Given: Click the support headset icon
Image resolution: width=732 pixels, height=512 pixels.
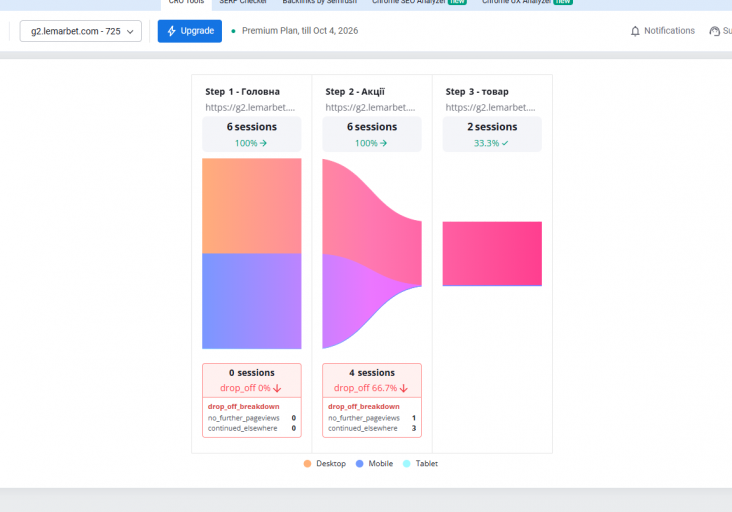Looking at the screenshot, I should tap(714, 31).
